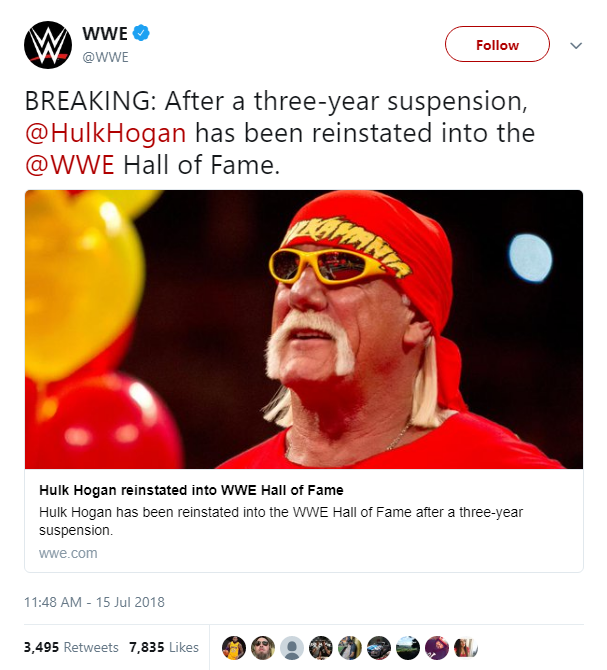Screen dimensions: 607x670
Task: Open the liker avatar with a landscape photo
Action: coord(408,647)
